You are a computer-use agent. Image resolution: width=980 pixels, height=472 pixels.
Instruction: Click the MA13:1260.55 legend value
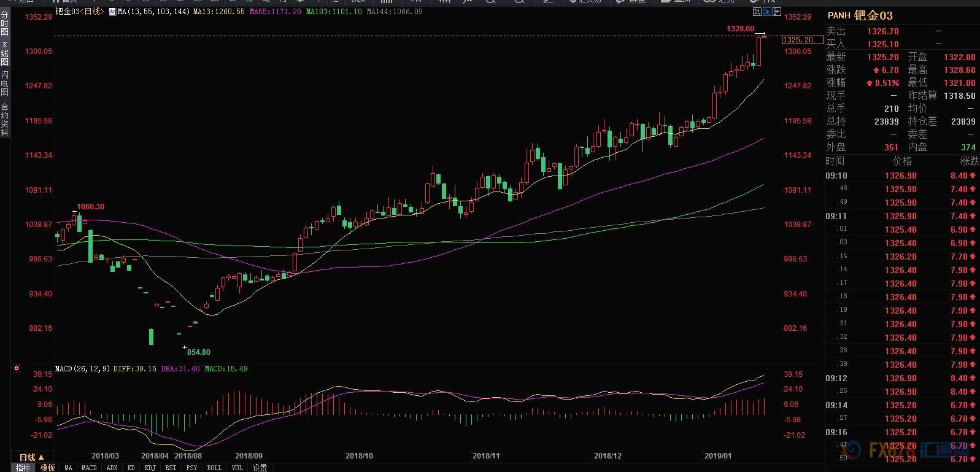click(218, 12)
